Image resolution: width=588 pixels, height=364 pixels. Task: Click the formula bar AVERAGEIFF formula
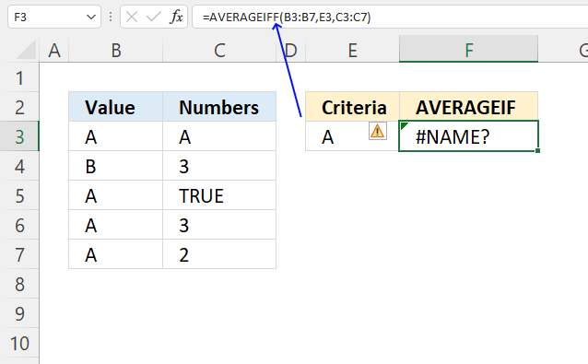click(x=287, y=17)
